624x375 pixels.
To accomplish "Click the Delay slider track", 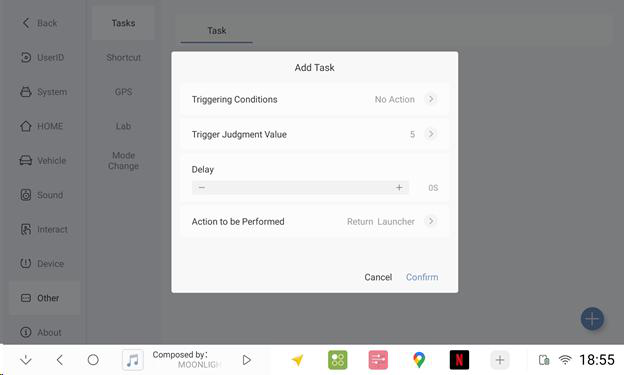I will tap(300, 188).
